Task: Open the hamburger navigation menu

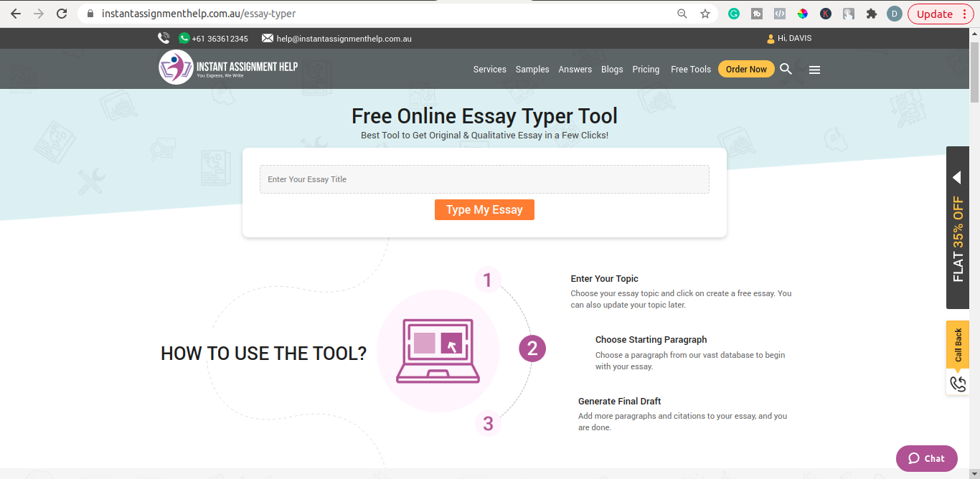Action: pos(814,69)
